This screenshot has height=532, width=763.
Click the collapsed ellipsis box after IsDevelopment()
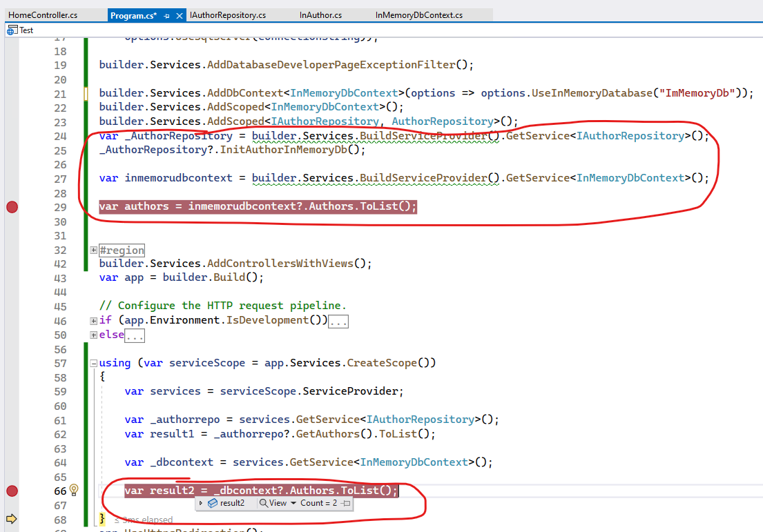[338, 322]
